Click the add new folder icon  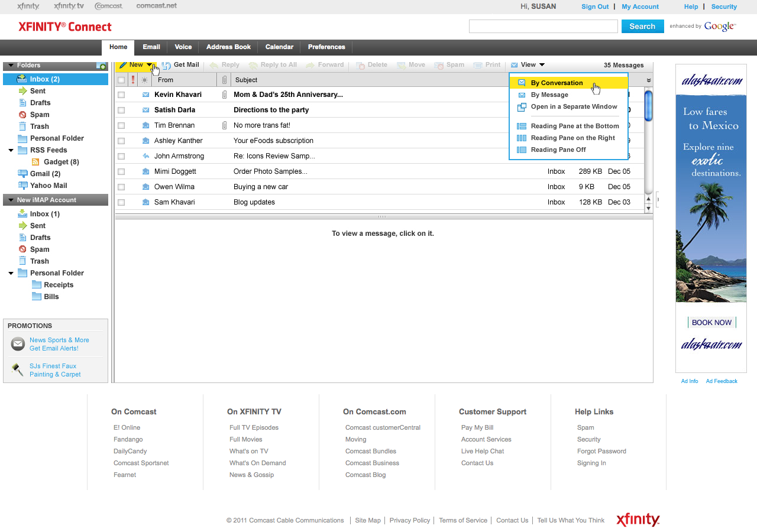(x=101, y=66)
